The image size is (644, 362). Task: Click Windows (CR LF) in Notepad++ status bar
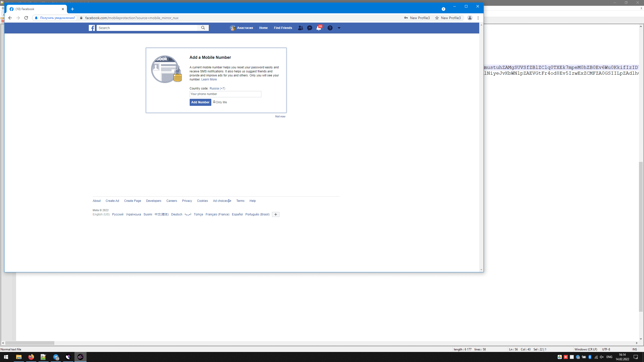(586, 349)
